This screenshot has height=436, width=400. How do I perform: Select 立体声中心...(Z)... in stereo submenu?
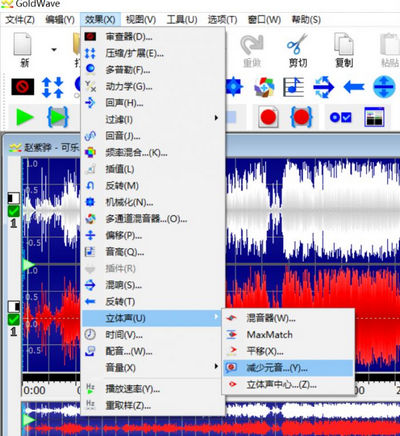pyautogui.click(x=288, y=385)
